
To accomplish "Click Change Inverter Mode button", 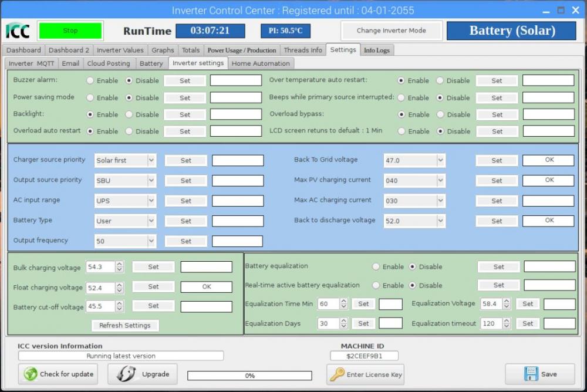I will pyautogui.click(x=391, y=31).
